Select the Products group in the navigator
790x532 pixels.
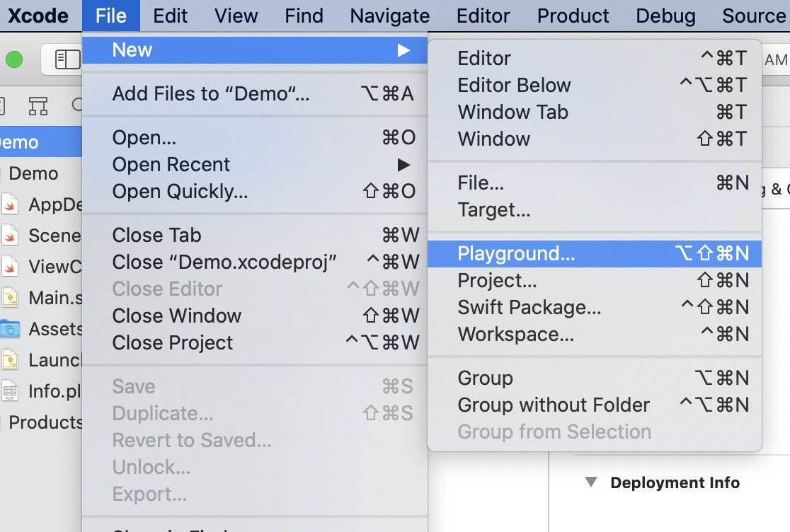point(42,422)
